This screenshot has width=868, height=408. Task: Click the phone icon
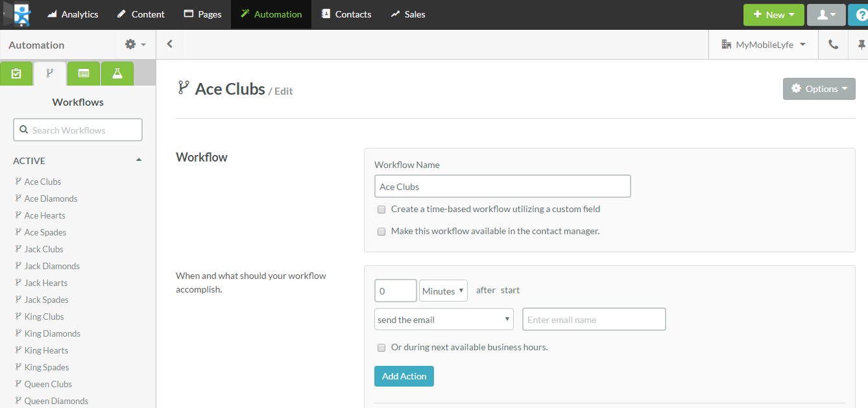pyautogui.click(x=833, y=45)
